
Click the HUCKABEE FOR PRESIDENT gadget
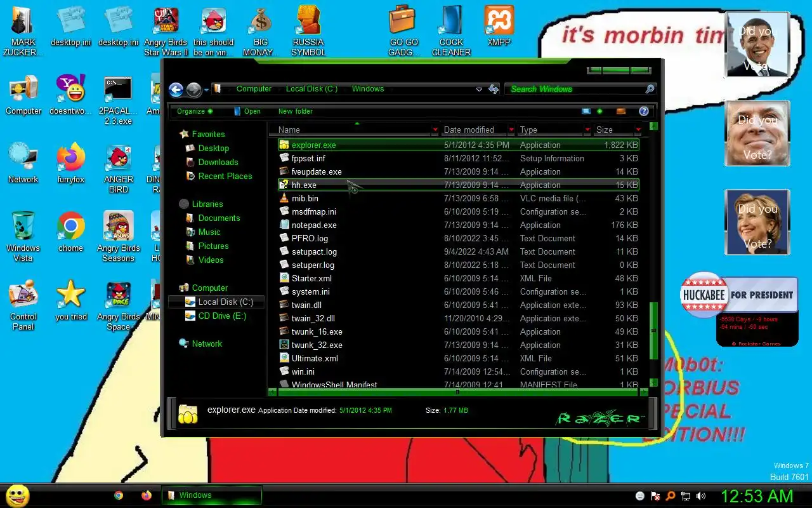coord(738,295)
